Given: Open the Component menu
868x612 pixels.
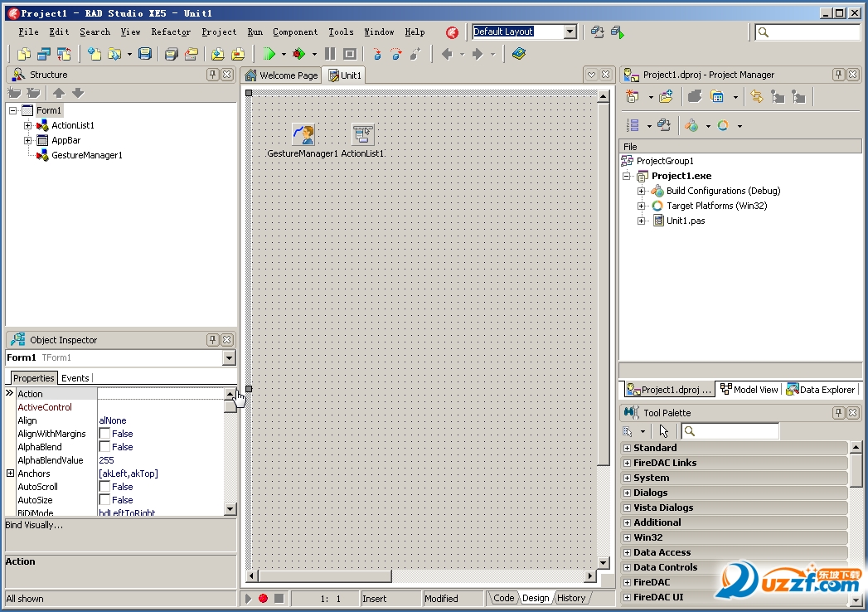Looking at the screenshot, I should (x=295, y=32).
